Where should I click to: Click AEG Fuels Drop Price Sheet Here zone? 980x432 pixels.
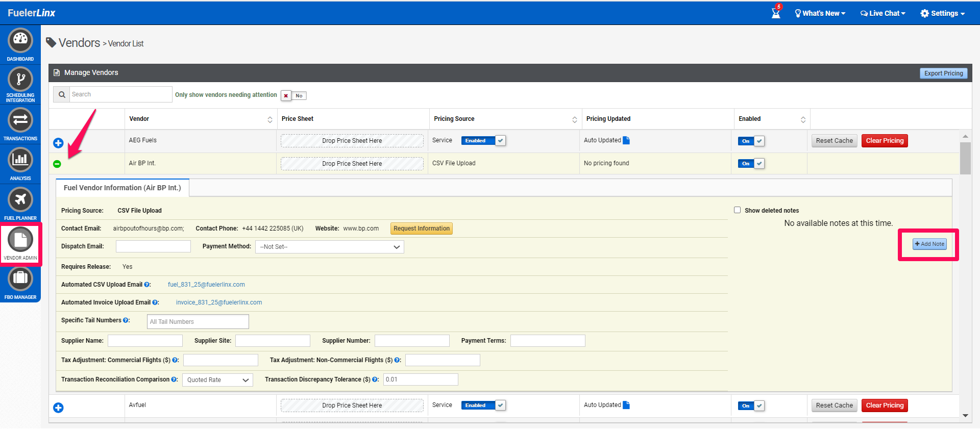tap(352, 141)
